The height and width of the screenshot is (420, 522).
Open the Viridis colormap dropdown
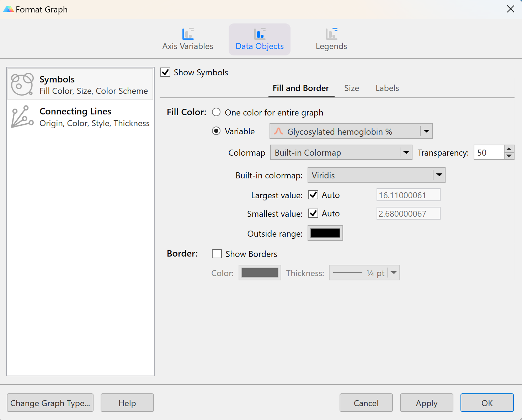pos(439,175)
